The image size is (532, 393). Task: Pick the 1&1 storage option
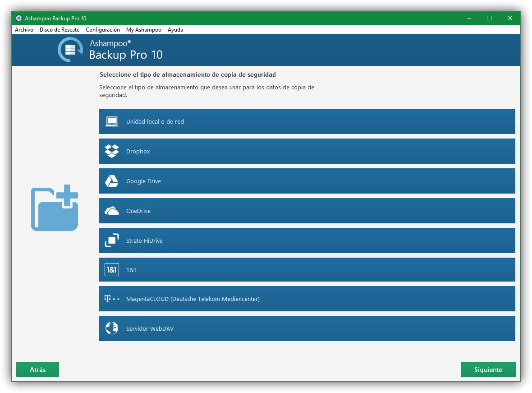coord(307,270)
